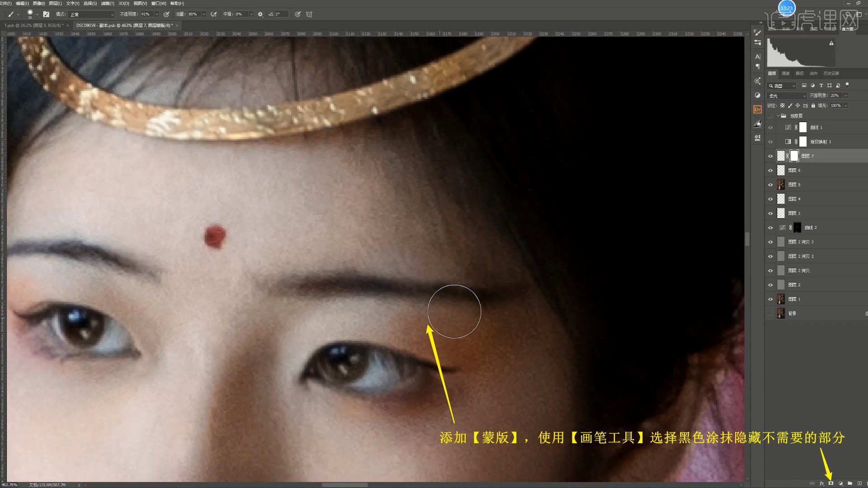The width and height of the screenshot is (868, 488).
Task: Switch to the 通道 panel tab
Action: pyautogui.click(x=786, y=73)
